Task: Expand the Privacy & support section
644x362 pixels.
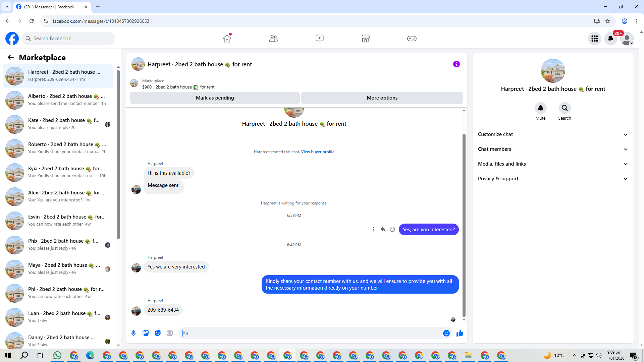Action: tap(553, 179)
